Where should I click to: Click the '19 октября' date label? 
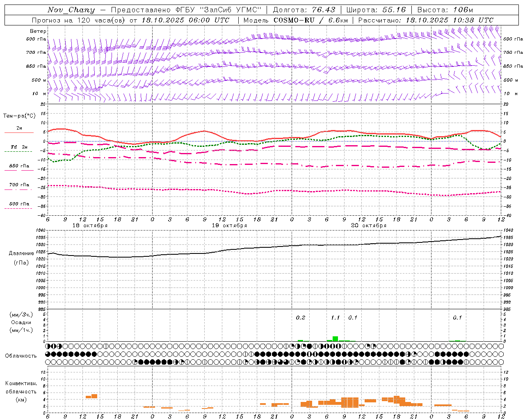pyautogui.click(x=230, y=226)
